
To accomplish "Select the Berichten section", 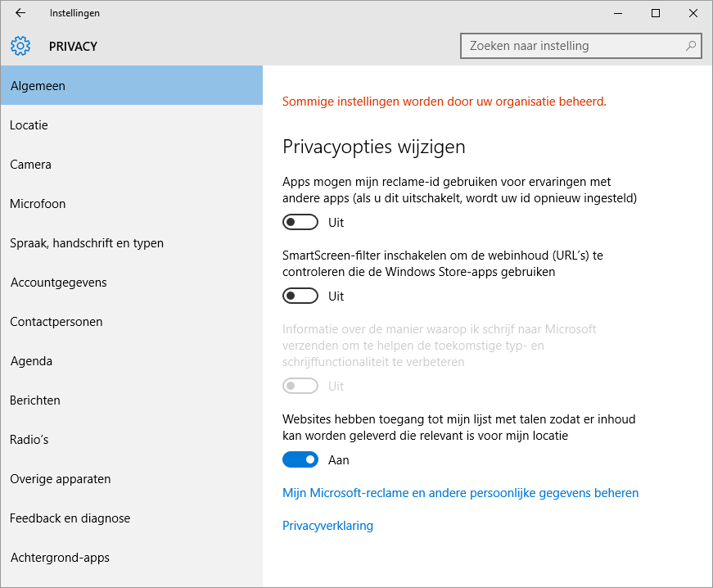I will coord(34,400).
